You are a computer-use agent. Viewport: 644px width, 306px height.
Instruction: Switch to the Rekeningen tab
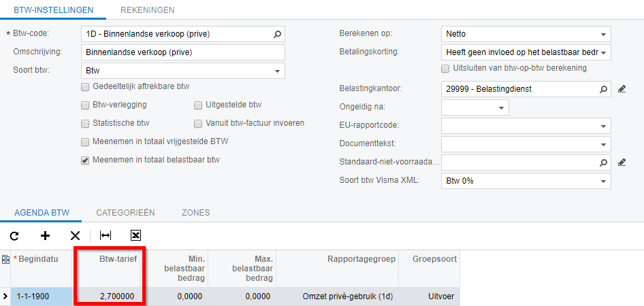(x=148, y=10)
